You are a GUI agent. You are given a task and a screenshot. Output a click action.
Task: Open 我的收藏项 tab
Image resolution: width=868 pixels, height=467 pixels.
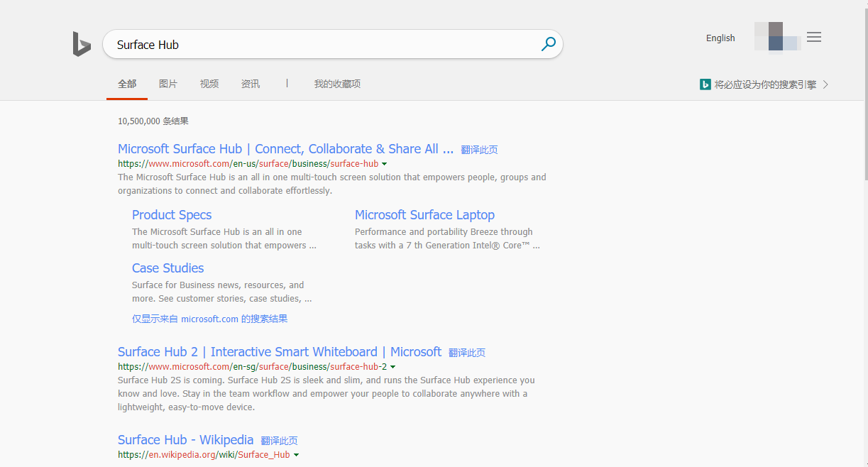(337, 84)
